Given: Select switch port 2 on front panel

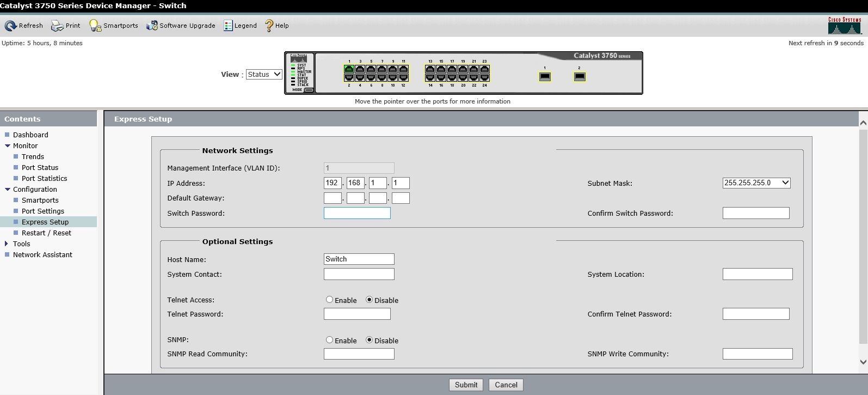Looking at the screenshot, I should (x=349, y=77).
